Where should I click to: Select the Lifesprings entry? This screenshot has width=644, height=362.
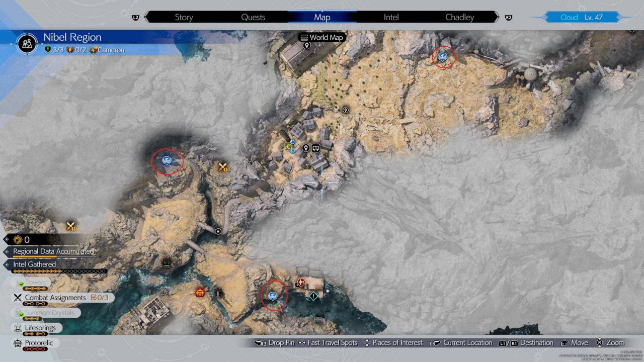(x=36, y=328)
